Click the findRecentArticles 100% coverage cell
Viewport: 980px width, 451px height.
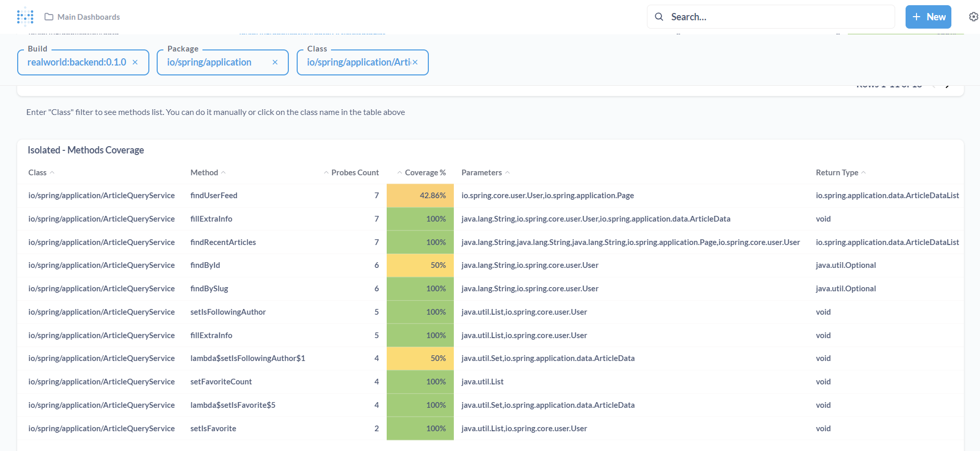421,242
